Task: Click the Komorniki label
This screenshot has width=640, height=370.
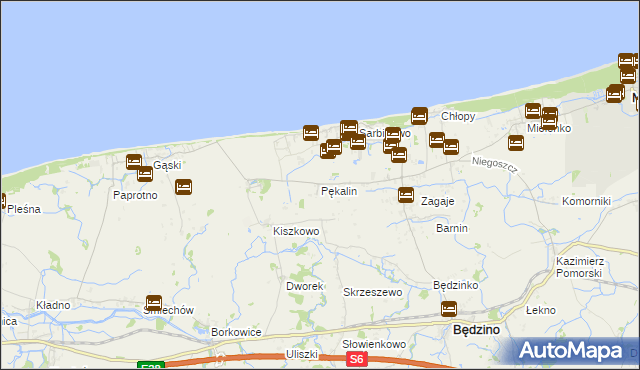Action: pos(587,201)
